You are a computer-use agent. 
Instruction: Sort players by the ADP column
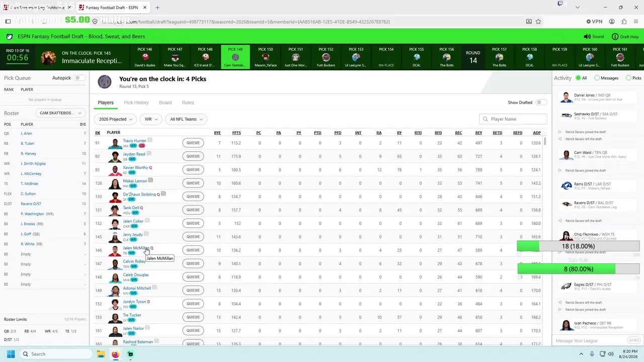(537, 133)
